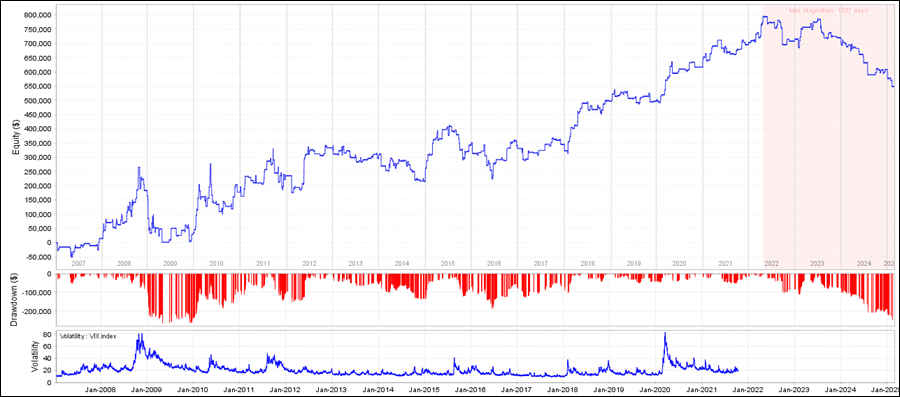Click the 250,000 equity axis value

[37, 172]
